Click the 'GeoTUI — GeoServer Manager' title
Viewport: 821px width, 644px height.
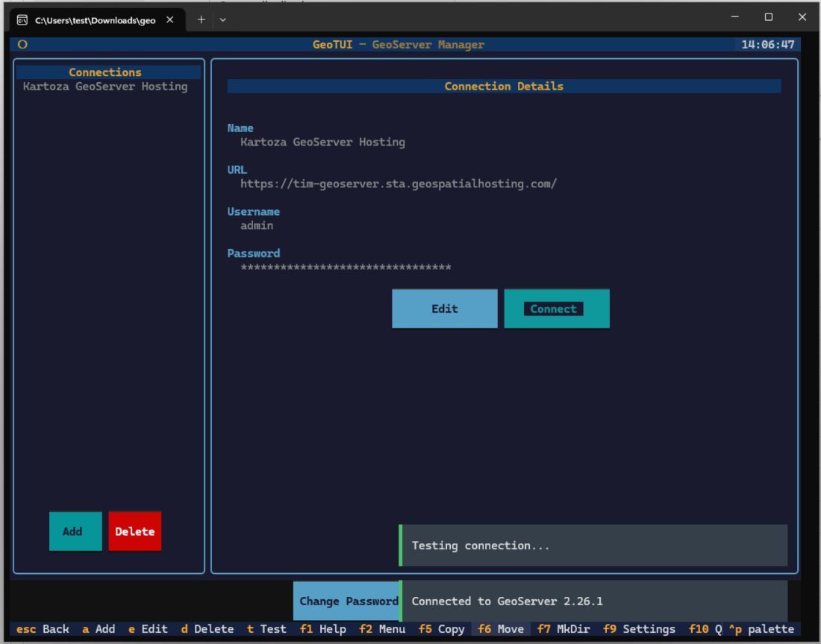(399, 45)
